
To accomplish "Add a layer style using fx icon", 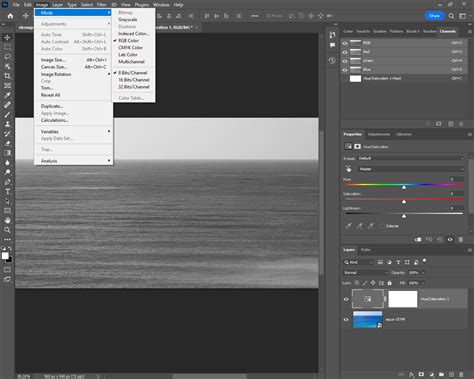I will [x=412, y=374].
